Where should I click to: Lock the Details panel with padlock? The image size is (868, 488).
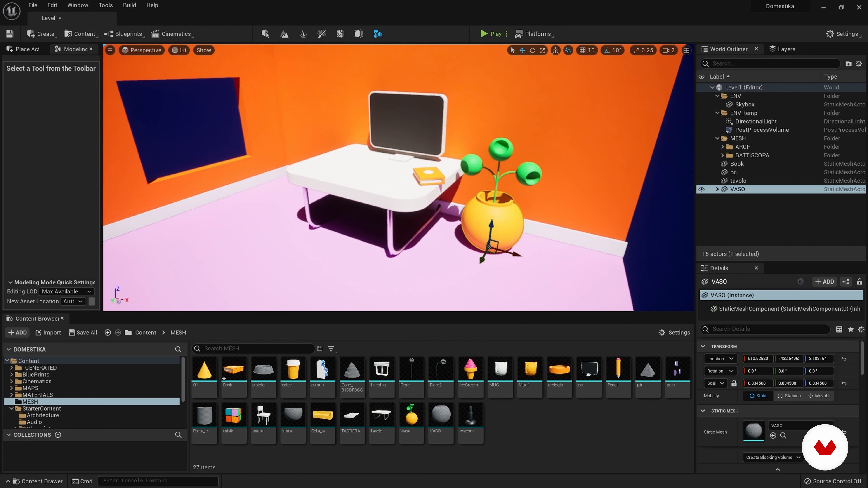(x=859, y=282)
